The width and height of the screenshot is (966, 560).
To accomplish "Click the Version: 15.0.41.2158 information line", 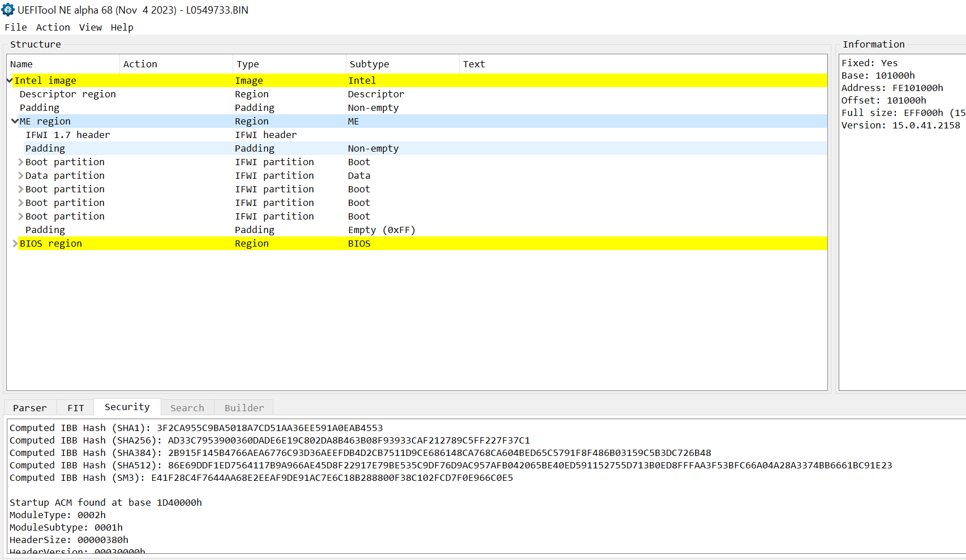I will [901, 125].
